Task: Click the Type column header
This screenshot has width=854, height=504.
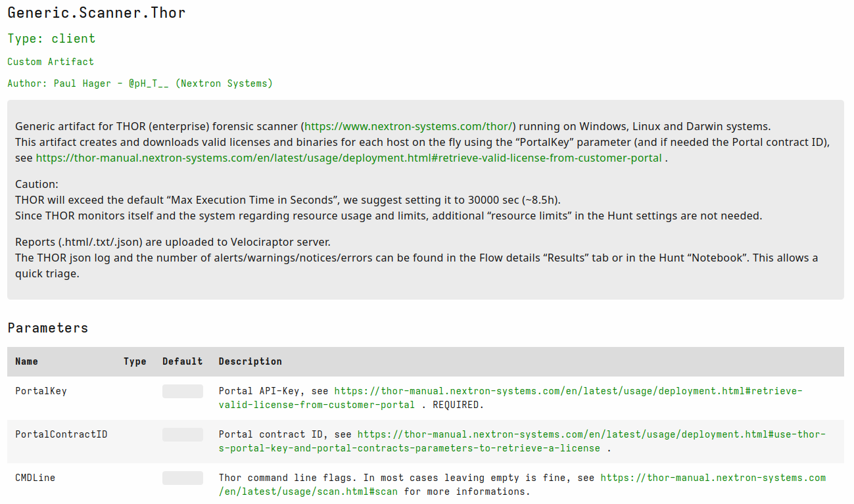Action: click(x=135, y=361)
